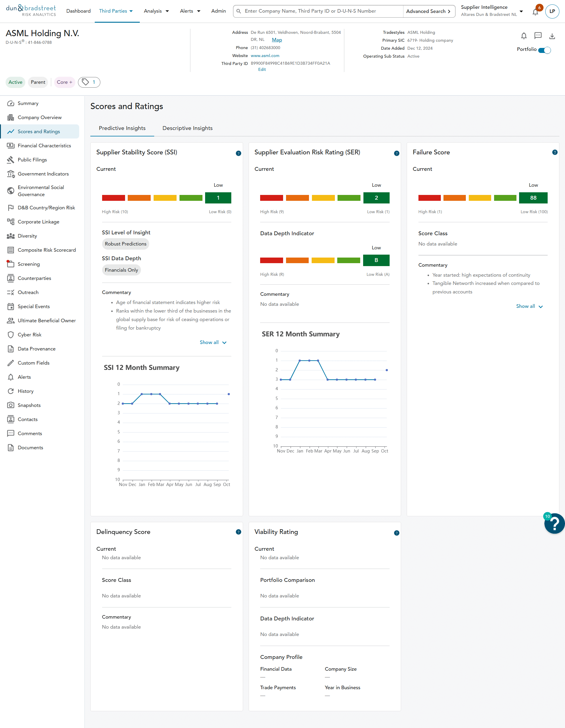This screenshot has width=565, height=728.
Task: Click the SSI help question mark icon
Action: coord(238,153)
